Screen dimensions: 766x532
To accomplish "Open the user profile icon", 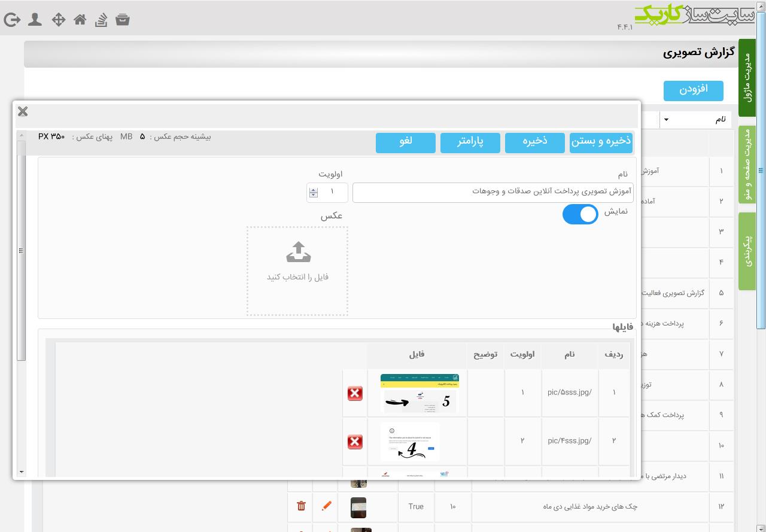I will (35, 19).
